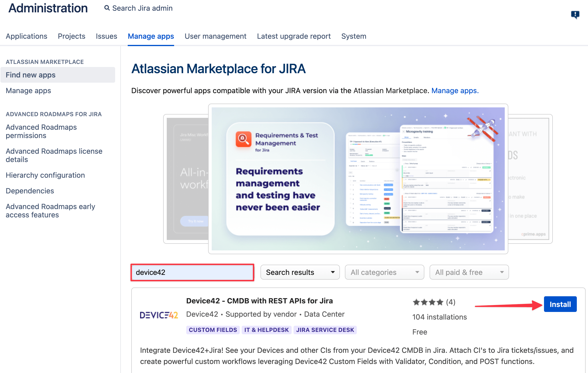Screen dimensions: 588x373
Task: Switch to the User management tab
Action: click(x=216, y=36)
